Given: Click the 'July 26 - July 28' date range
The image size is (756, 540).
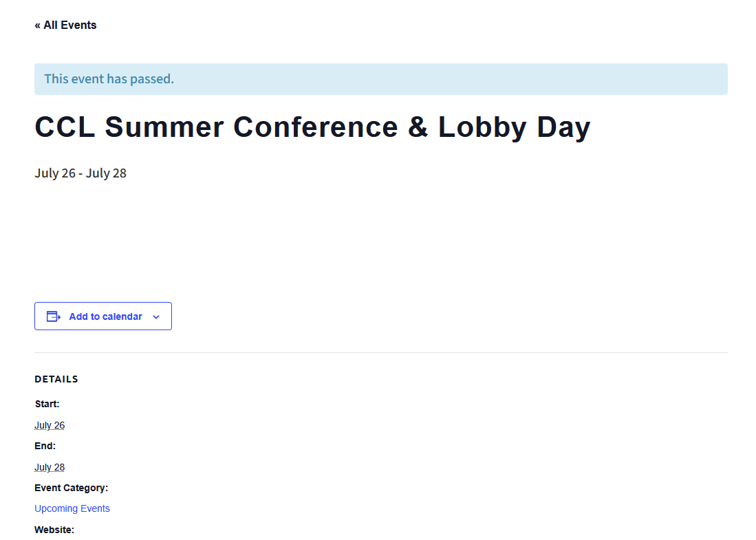Looking at the screenshot, I should pos(80,173).
